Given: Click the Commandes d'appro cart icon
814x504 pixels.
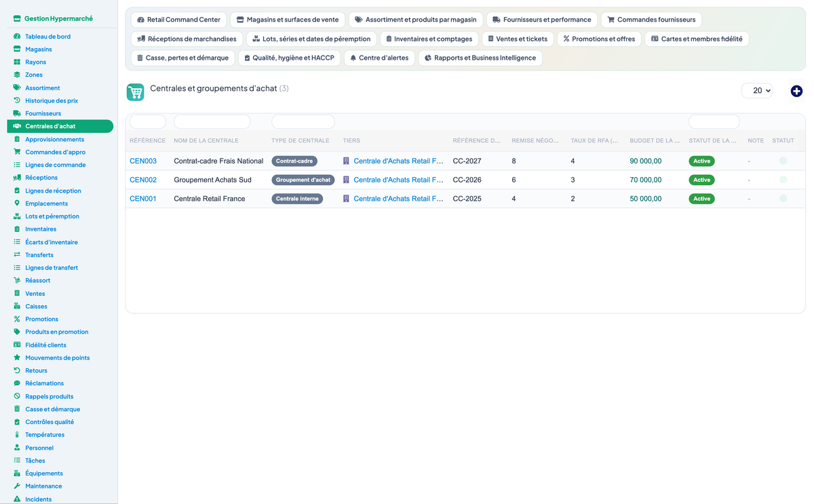Looking at the screenshot, I should coord(17,152).
